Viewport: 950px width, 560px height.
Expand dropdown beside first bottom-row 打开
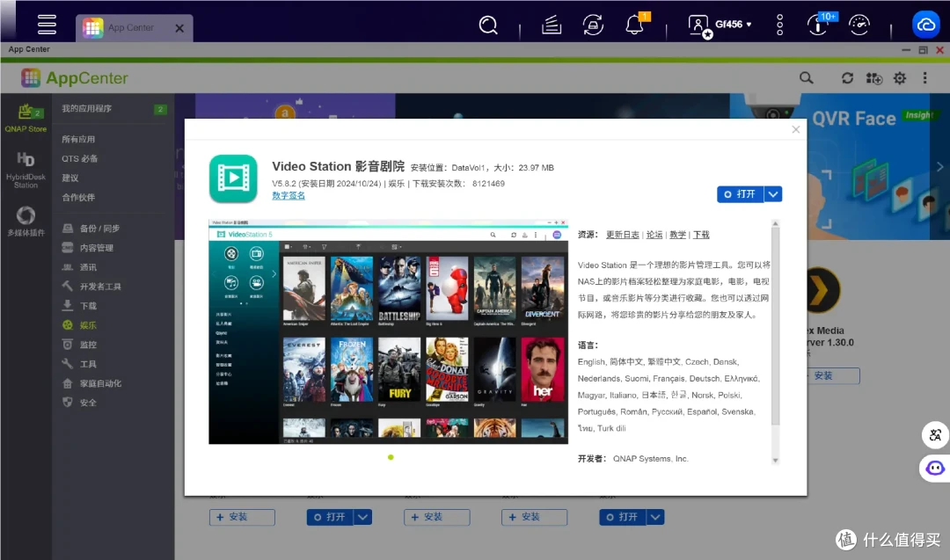click(363, 517)
